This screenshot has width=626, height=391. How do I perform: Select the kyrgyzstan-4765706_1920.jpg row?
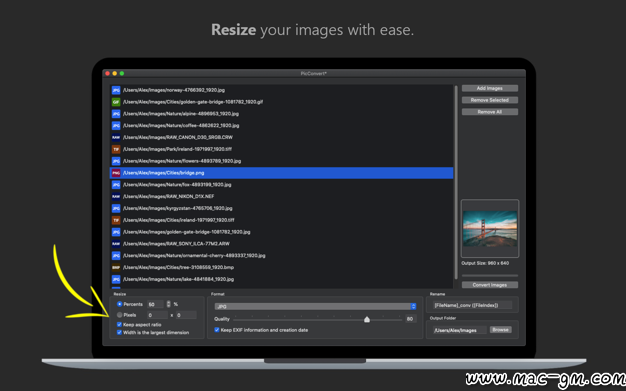coord(282,208)
